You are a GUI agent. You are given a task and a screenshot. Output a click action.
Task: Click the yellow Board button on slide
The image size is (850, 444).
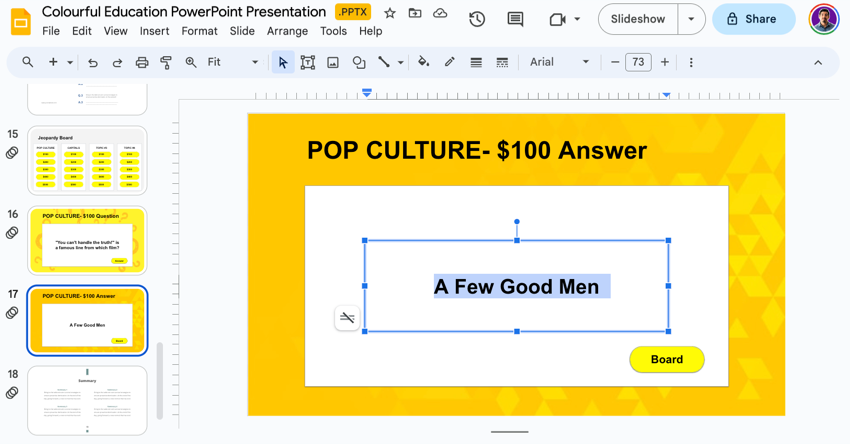click(666, 359)
